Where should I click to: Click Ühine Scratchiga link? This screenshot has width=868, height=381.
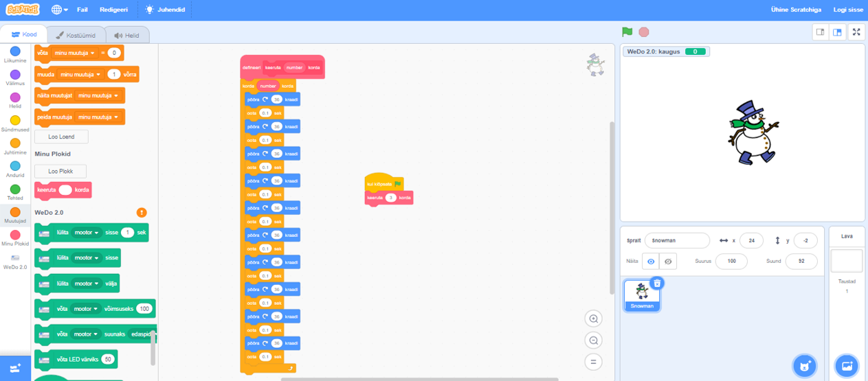(795, 10)
